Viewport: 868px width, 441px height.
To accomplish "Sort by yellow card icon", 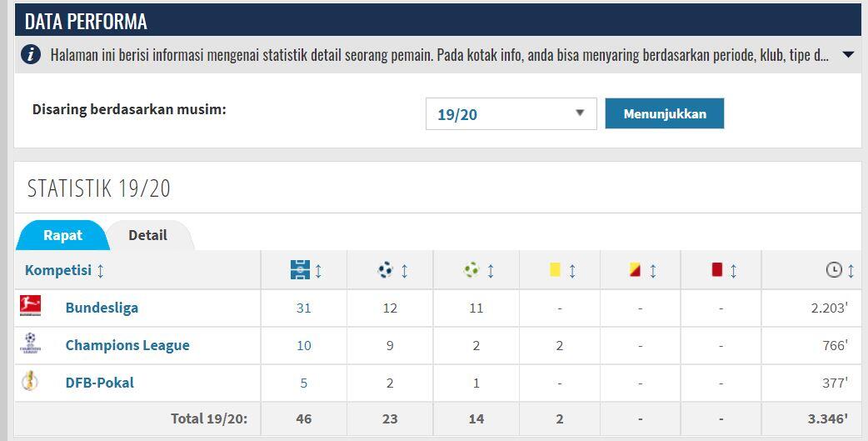I will pyautogui.click(x=555, y=270).
